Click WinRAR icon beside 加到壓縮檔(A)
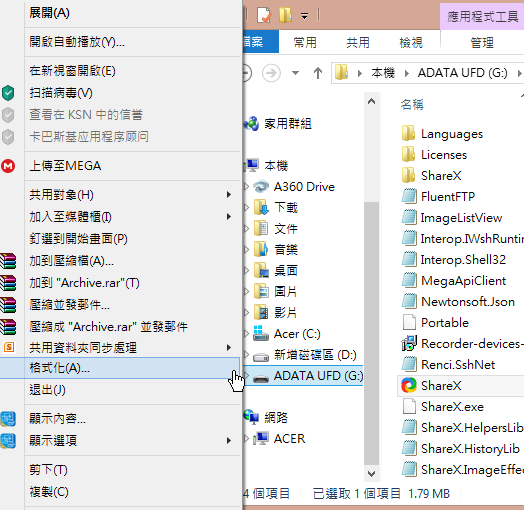The width and height of the screenshot is (524, 510). [8, 261]
